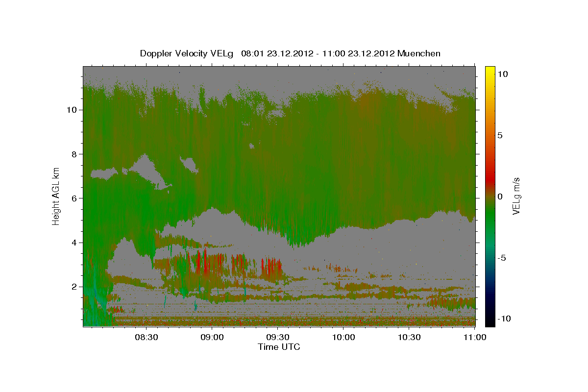Click the yellow top of the colorbar
Screen dimensions: 588x392
tap(490, 70)
